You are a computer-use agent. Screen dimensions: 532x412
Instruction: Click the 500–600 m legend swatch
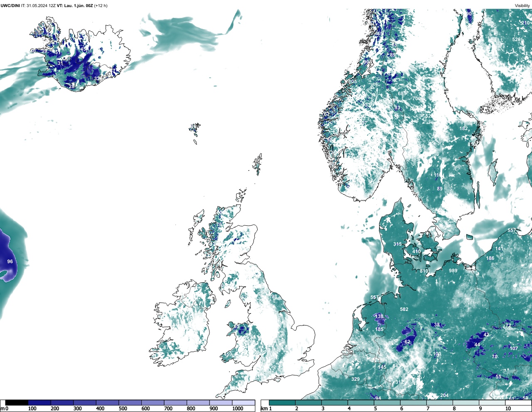click(130, 402)
